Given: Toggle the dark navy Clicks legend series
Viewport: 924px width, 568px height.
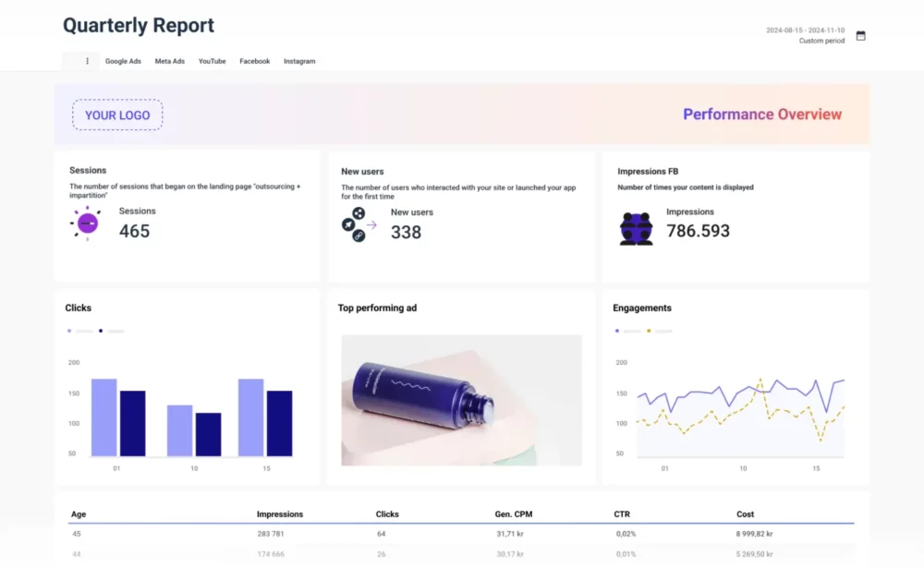Looking at the screenshot, I should [111, 331].
